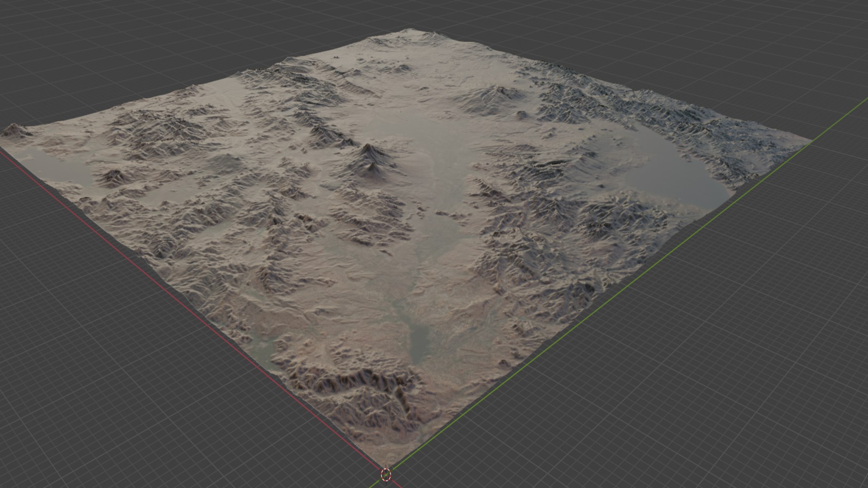Click the 3D cursor at the grid origin
This screenshot has width=868, height=488.
pos(386,474)
